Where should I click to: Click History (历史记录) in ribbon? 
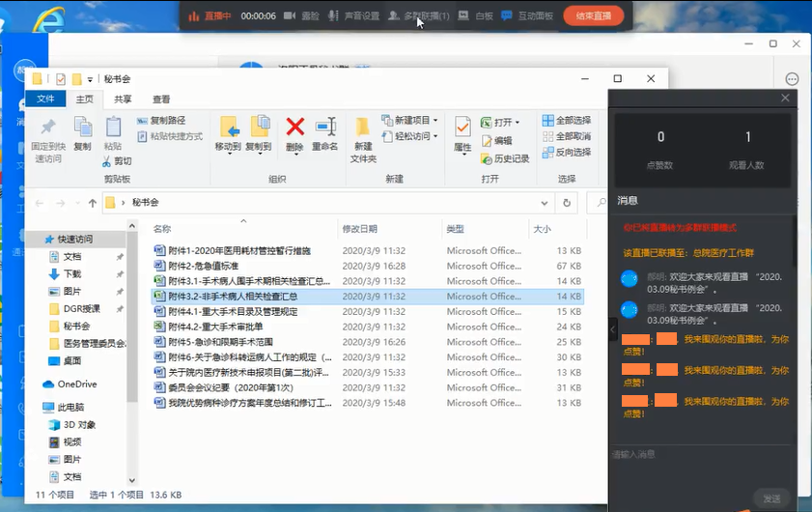click(x=505, y=158)
